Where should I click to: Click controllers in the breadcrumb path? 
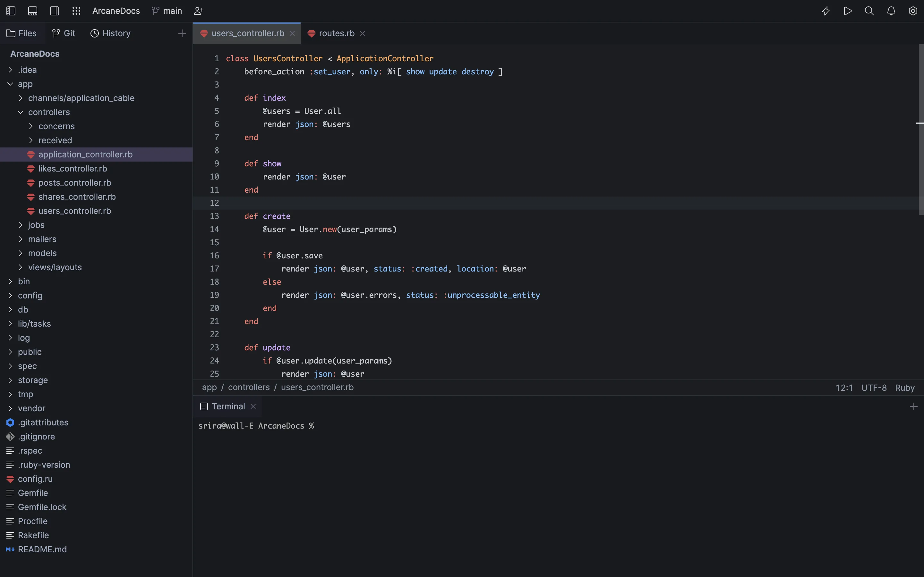pyautogui.click(x=249, y=387)
